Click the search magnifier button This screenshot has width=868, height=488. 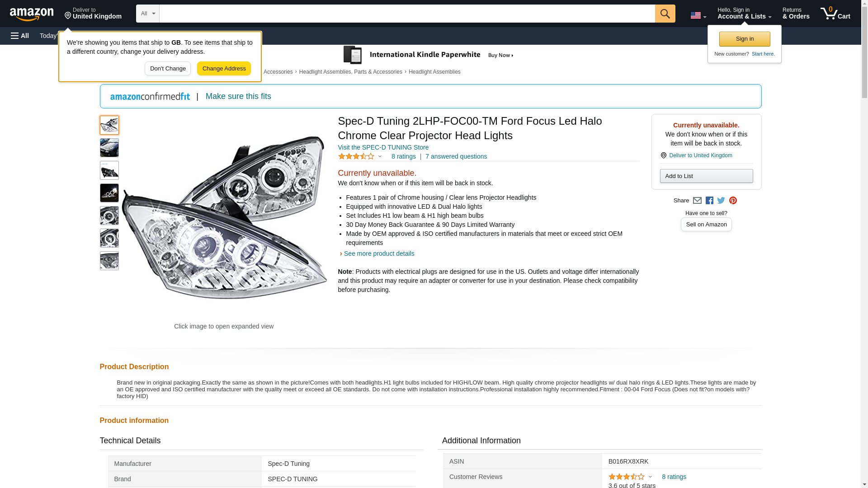click(x=665, y=14)
